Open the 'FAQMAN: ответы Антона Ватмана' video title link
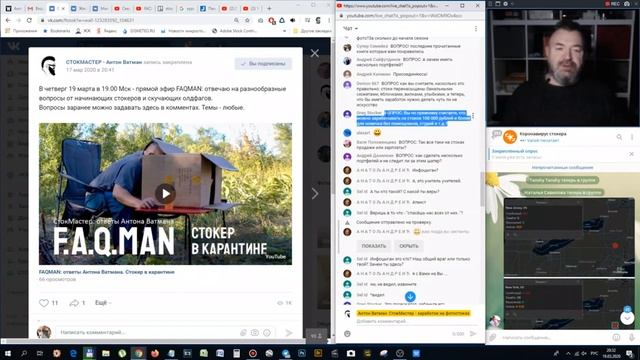Viewport: 640px width, 360px height. coord(107,272)
